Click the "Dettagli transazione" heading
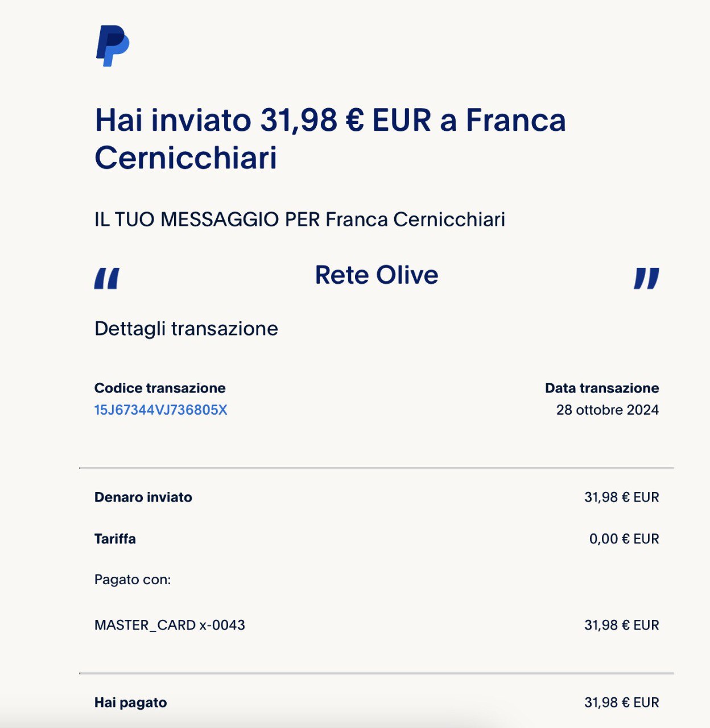This screenshot has width=710, height=728. tap(186, 329)
